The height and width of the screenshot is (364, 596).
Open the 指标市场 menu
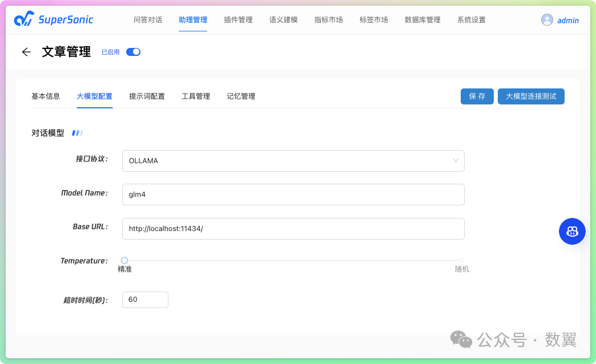point(329,20)
